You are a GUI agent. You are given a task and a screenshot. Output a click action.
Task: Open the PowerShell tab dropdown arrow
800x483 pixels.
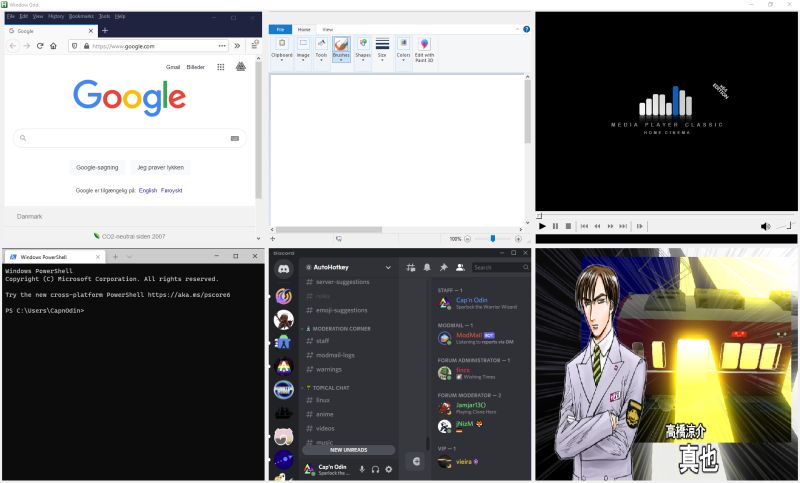pos(129,257)
